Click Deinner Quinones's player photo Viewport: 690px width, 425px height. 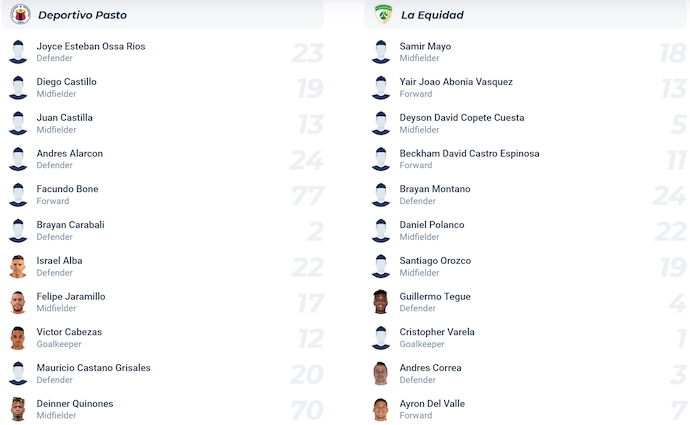pyautogui.click(x=18, y=409)
